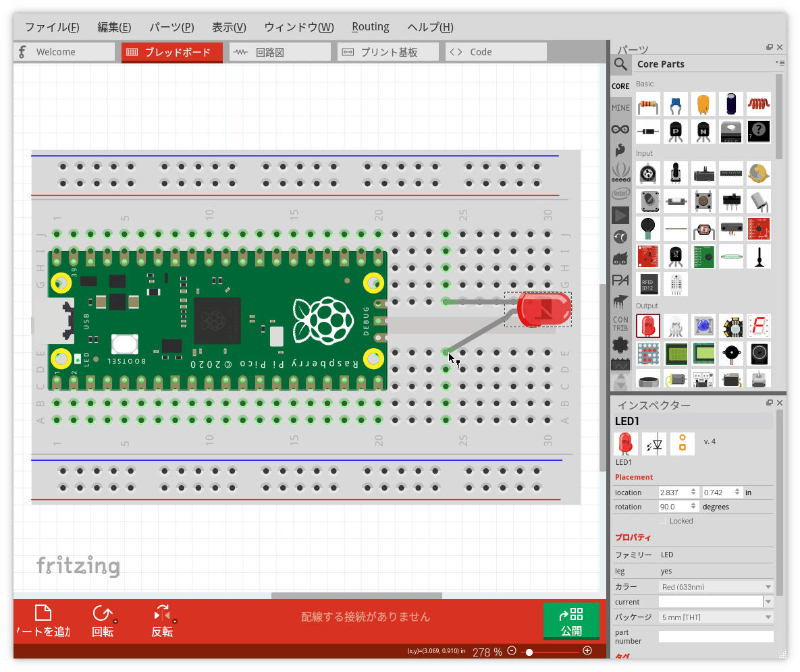Choose the red LED part in Output
Image resolution: width=800 pixels, height=672 pixels.
tap(648, 327)
